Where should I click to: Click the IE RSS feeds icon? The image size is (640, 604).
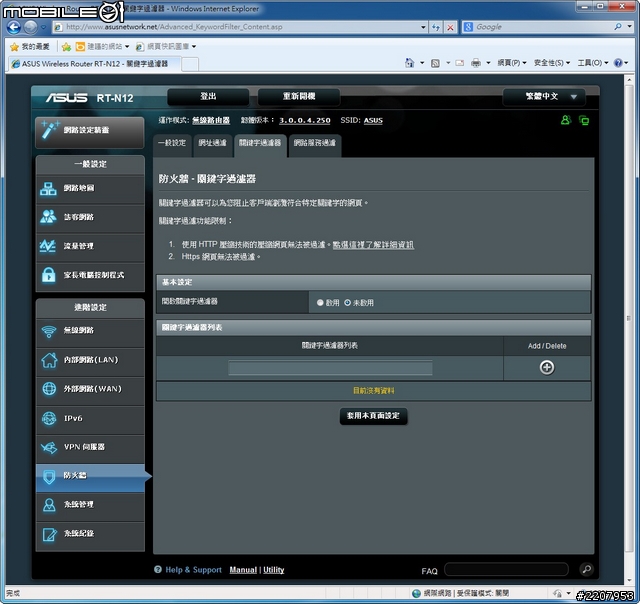436,63
